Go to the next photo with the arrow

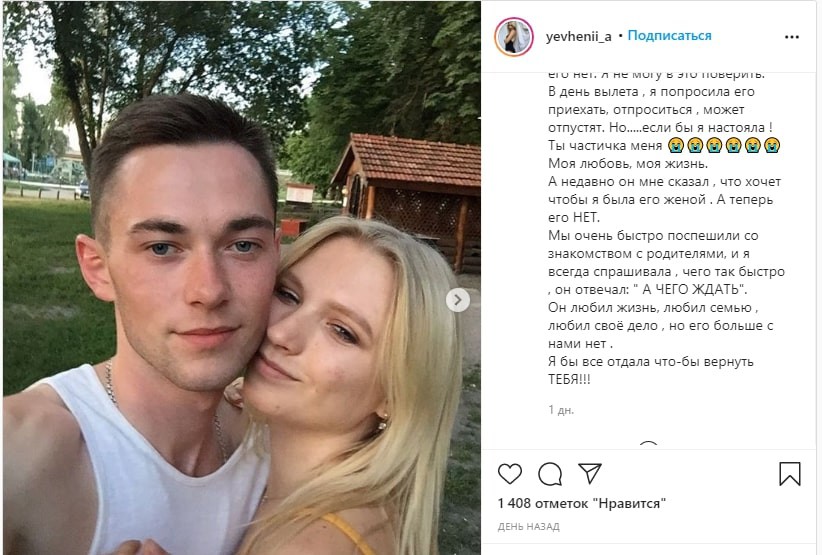(x=458, y=300)
